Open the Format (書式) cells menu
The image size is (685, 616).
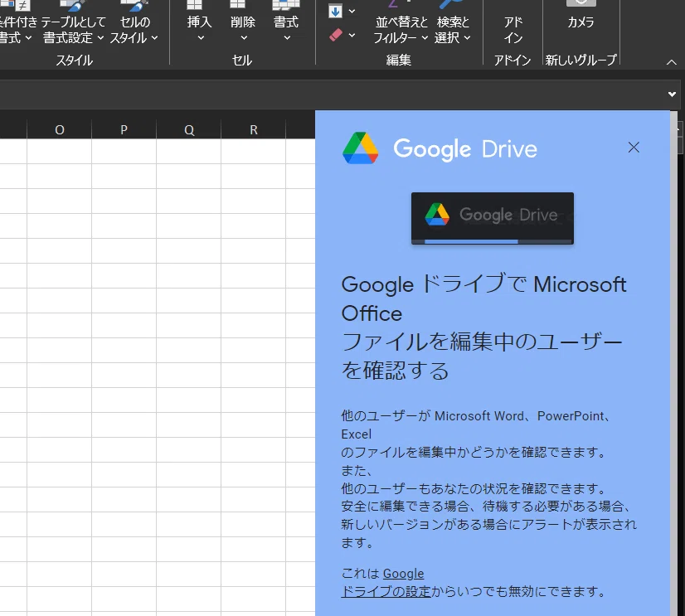(x=286, y=22)
